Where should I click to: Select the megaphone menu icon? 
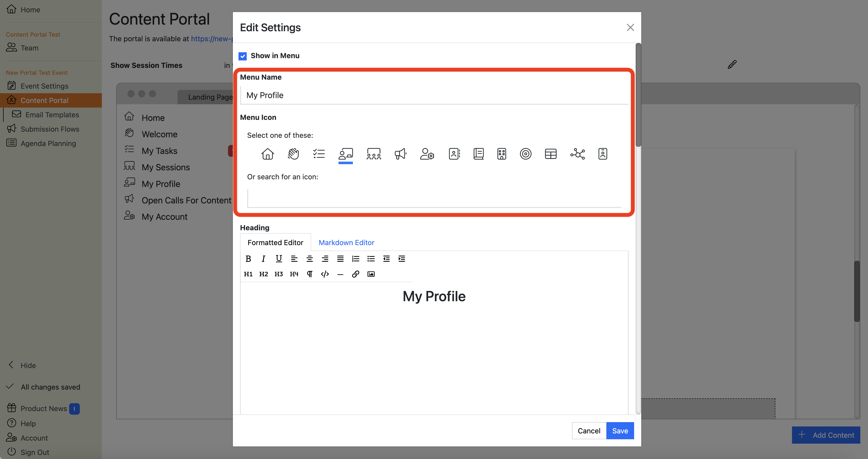[x=400, y=154]
